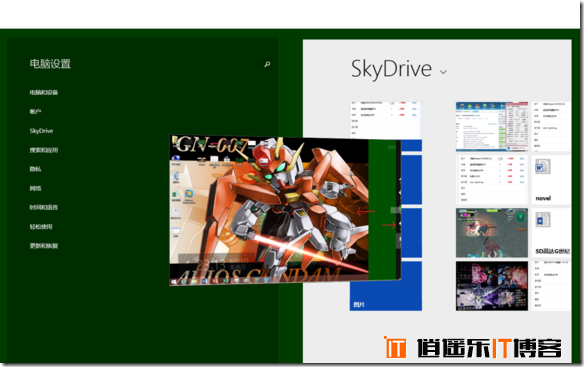The width and height of the screenshot is (584, 367).
Task: Open 电脑和设备 settings category
Action: (44, 92)
